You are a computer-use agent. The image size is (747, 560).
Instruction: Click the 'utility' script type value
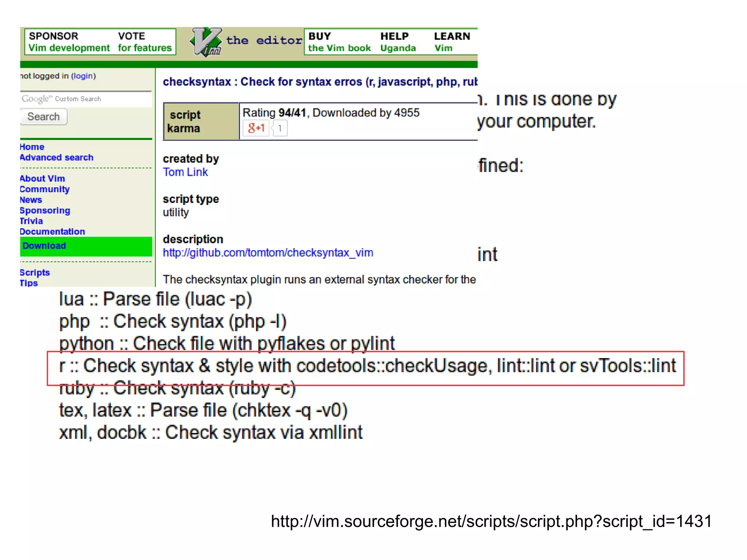coord(176,212)
